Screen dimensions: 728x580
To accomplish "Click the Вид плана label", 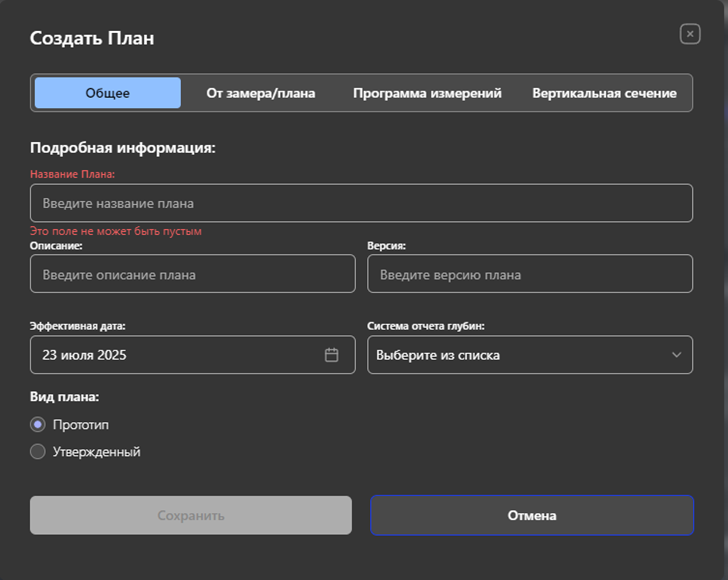I will 65,397.
